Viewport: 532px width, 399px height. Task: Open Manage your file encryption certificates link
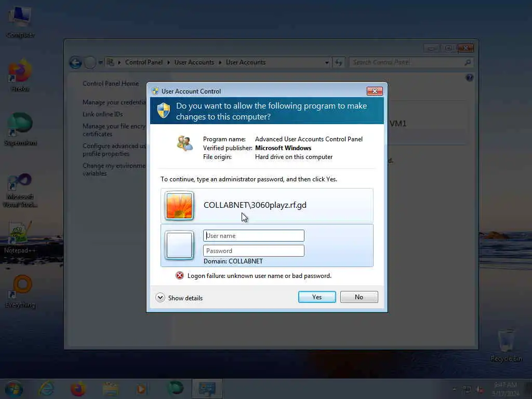114,130
